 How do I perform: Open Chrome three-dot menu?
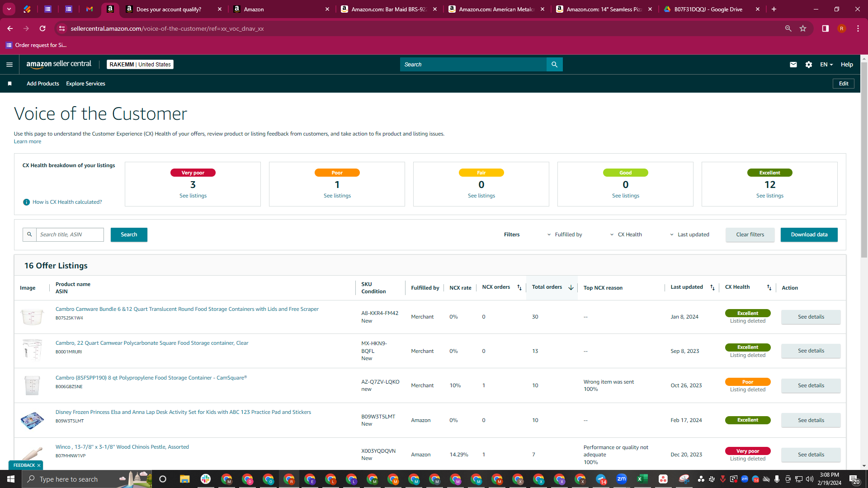click(858, 28)
